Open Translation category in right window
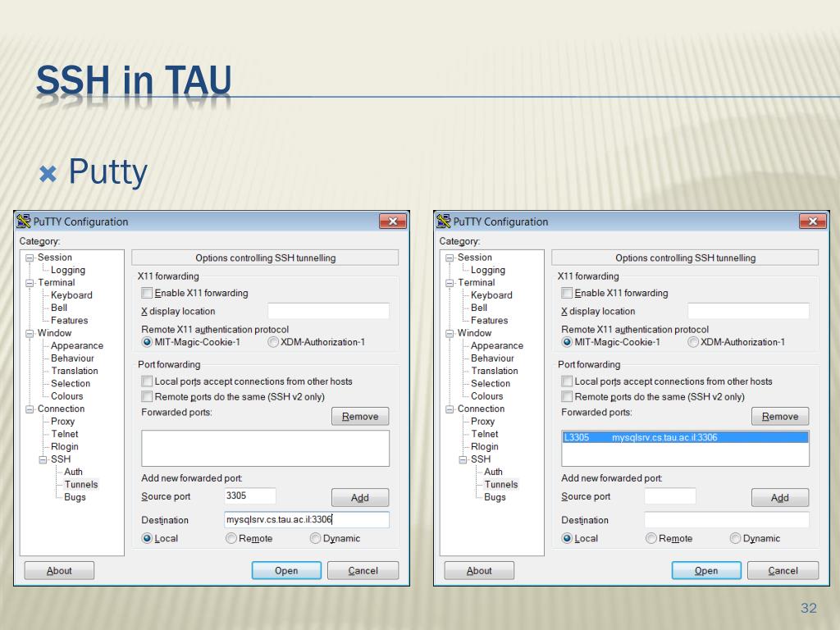840x630 pixels. [495, 371]
